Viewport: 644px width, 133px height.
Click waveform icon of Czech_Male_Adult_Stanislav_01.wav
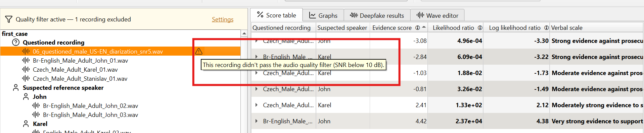(26, 78)
